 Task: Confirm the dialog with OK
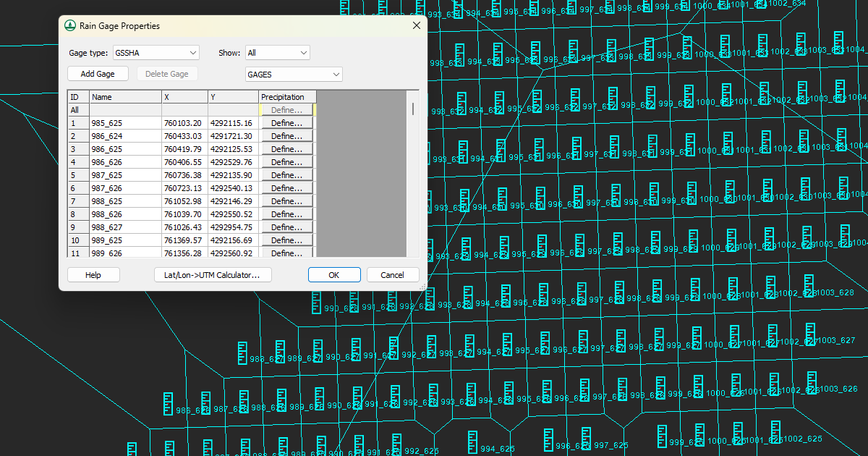pyautogui.click(x=333, y=275)
